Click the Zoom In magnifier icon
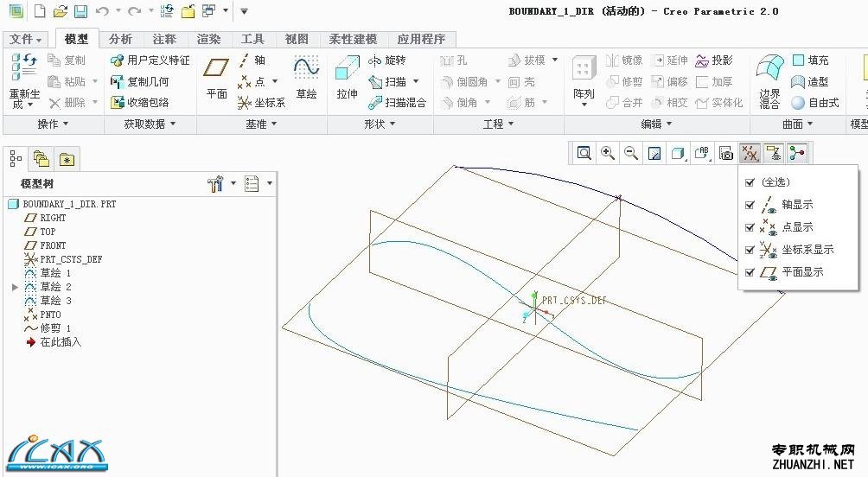This screenshot has width=868, height=477. (x=608, y=153)
